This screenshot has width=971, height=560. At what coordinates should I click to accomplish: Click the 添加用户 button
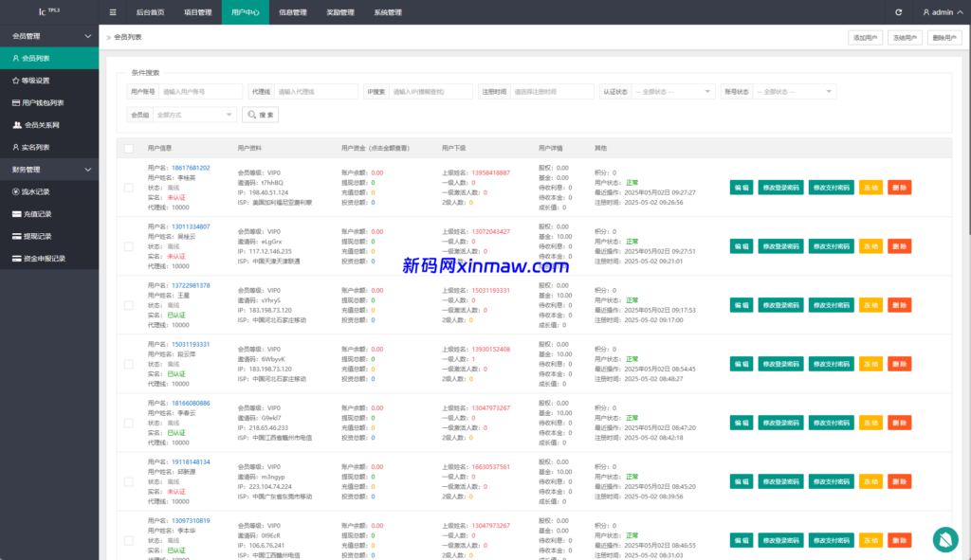[864, 36]
